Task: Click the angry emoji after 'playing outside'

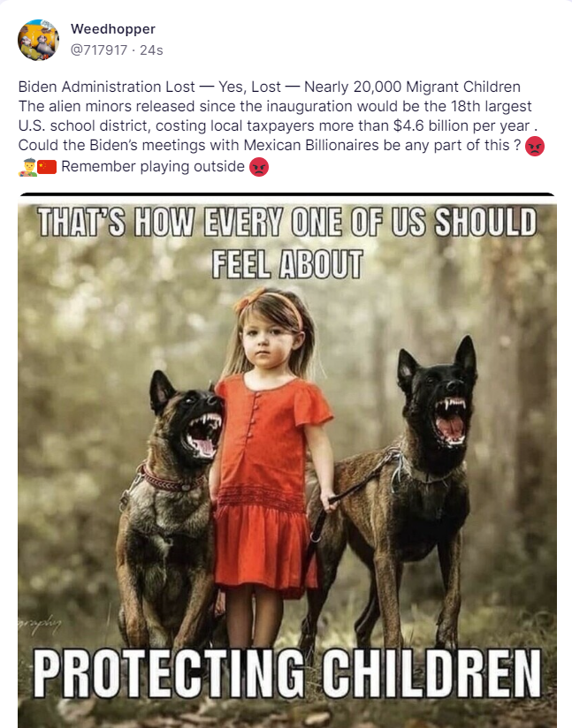Action: pyautogui.click(x=259, y=167)
